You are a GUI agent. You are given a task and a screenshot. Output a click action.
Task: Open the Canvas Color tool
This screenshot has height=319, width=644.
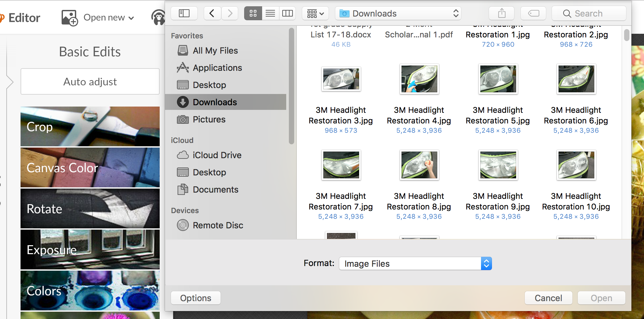[90, 167]
